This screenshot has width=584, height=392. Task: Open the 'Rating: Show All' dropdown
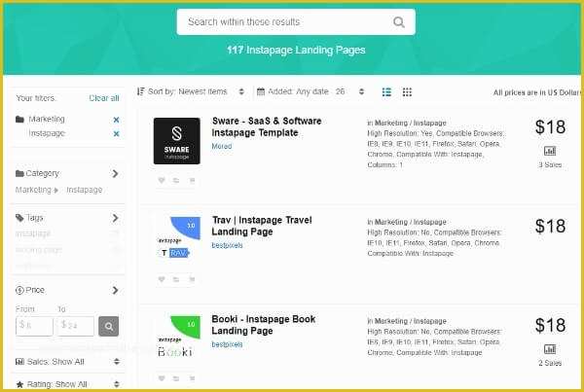[68, 384]
